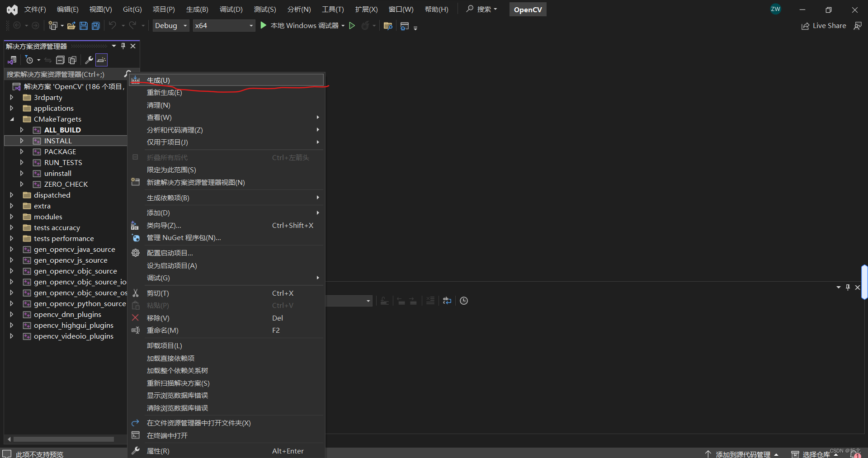Click Live Share icon button
This screenshot has width=868, height=458.
pos(824,26)
